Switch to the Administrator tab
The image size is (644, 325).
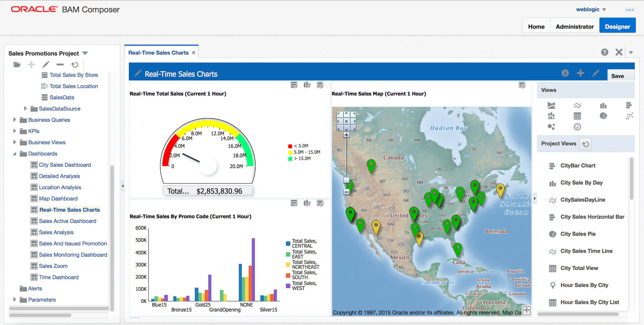[x=574, y=27]
